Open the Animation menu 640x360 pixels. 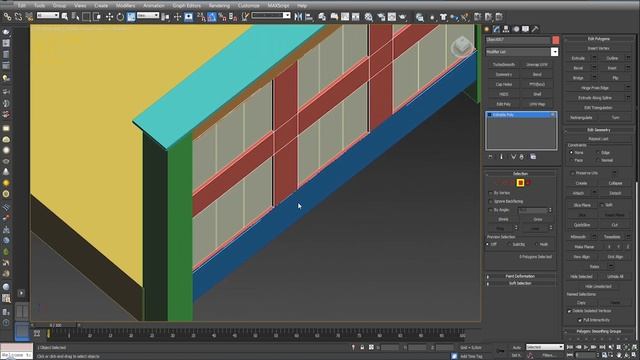(x=154, y=6)
